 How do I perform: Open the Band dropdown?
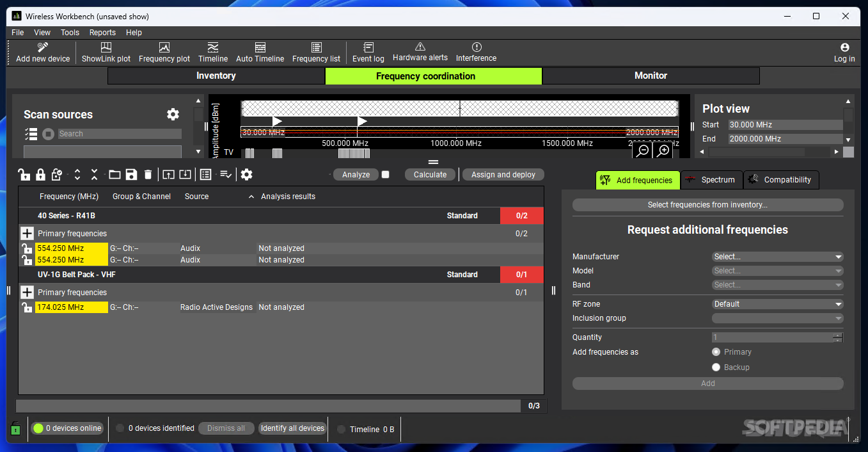[778, 285]
